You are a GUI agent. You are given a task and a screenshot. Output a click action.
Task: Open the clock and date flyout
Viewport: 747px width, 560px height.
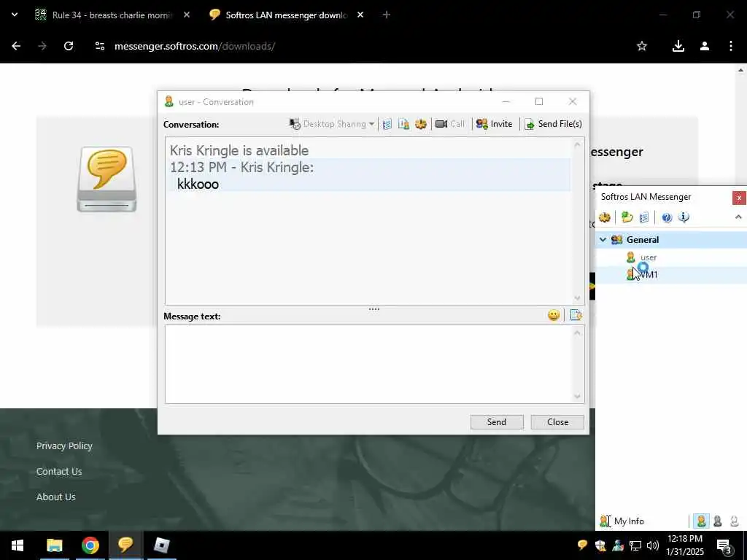pos(685,545)
